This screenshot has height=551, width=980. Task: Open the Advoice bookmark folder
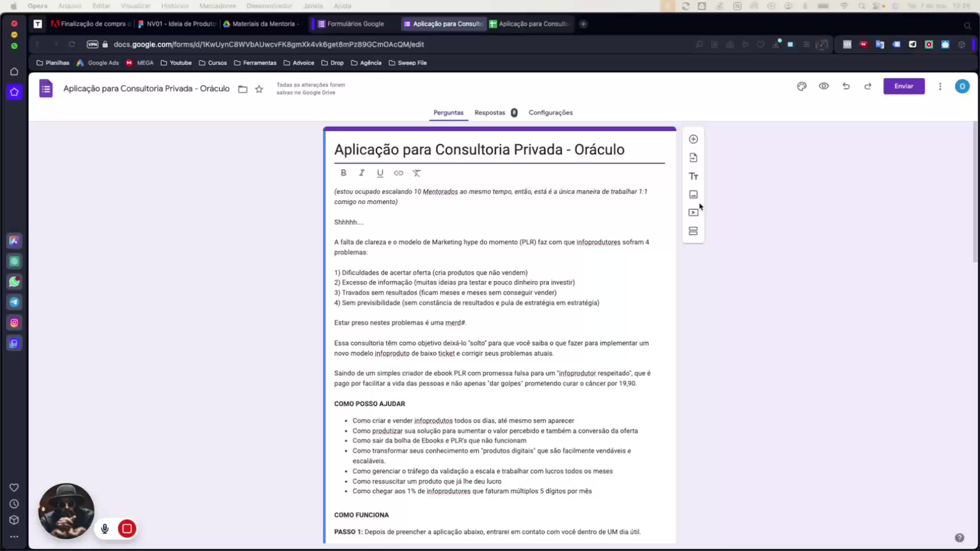click(299, 63)
